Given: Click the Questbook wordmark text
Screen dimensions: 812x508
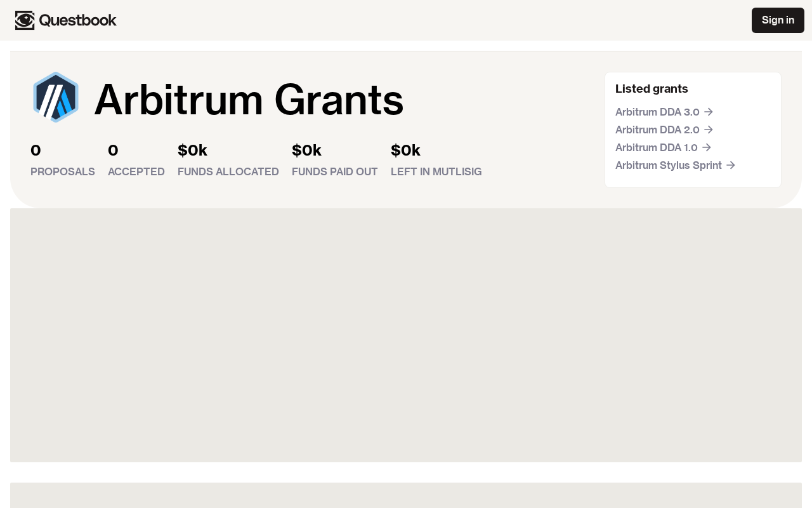Looking at the screenshot, I should [x=78, y=20].
